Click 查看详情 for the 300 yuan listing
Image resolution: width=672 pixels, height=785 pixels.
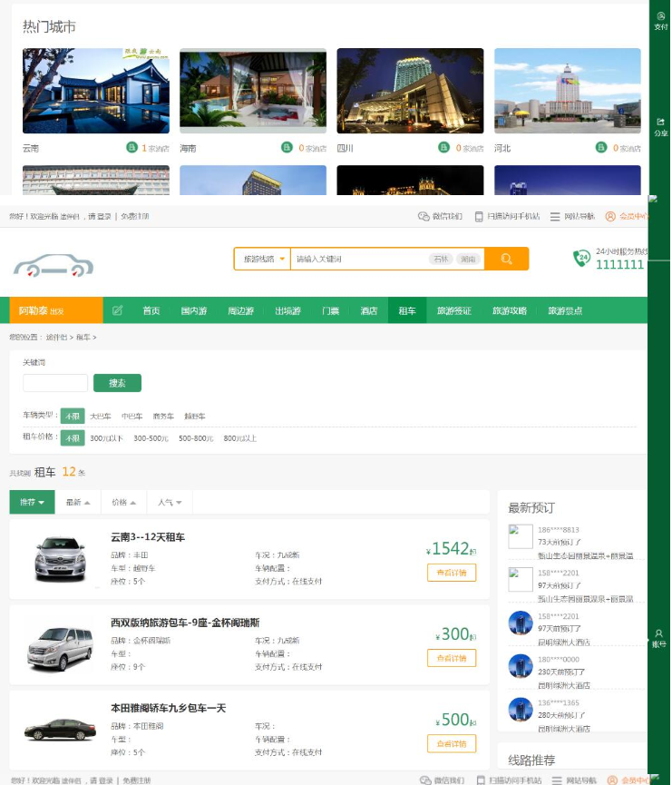452,658
